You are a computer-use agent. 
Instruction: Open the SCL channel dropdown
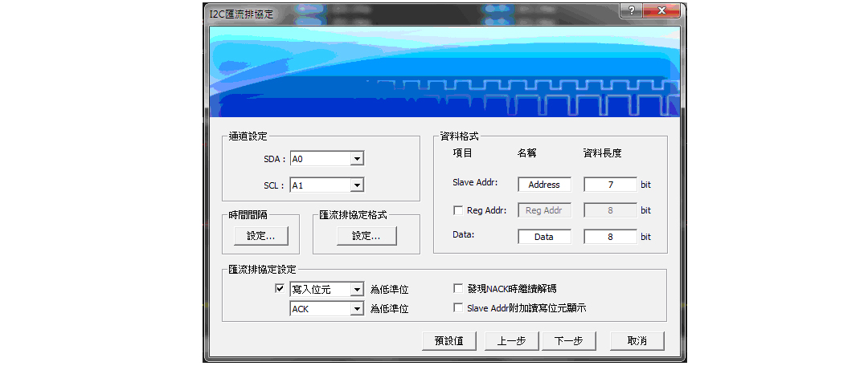pyautogui.click(x=357, y=185)
